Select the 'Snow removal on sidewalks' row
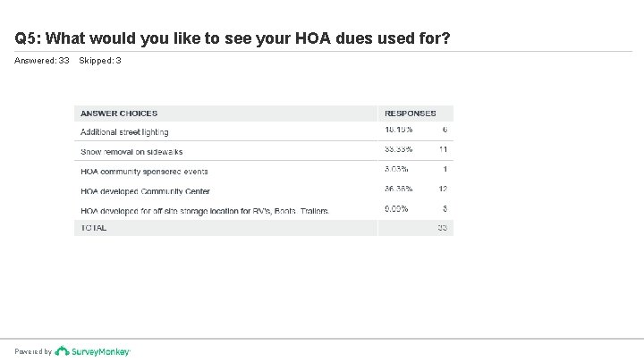644x362 pixels. 131,151
